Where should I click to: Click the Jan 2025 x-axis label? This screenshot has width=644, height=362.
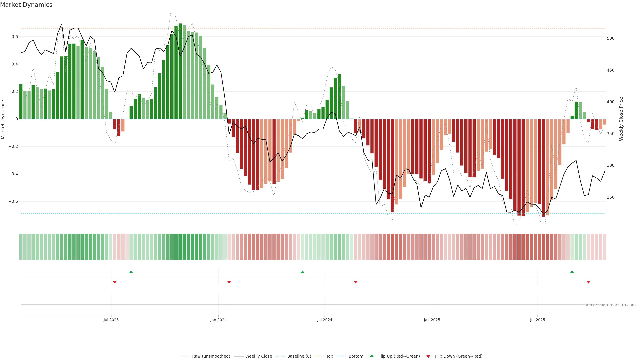tap(432, 320)
